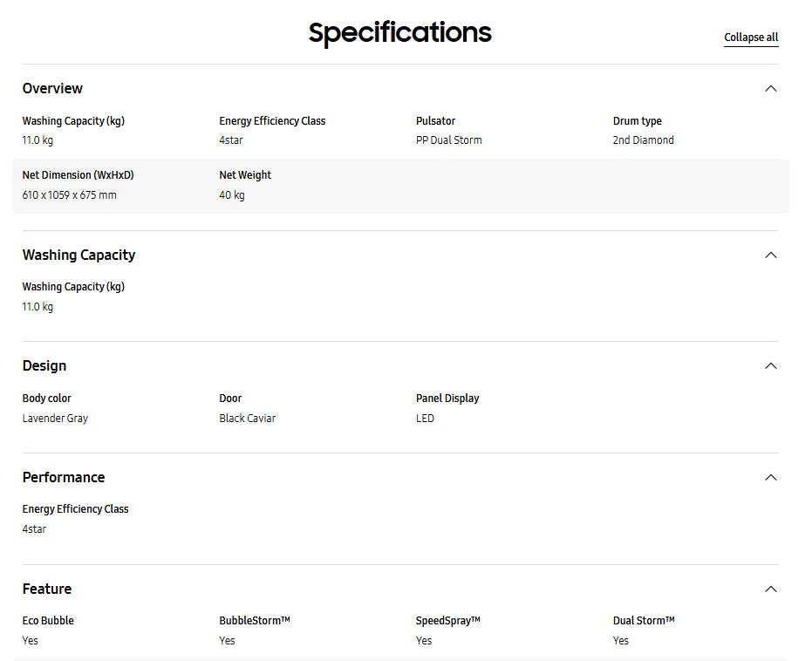Collapse the Feature section chevron
Image resolution: width=812 pixels, height=661 pixels.
pyautogui.click(x=770, y=589)
